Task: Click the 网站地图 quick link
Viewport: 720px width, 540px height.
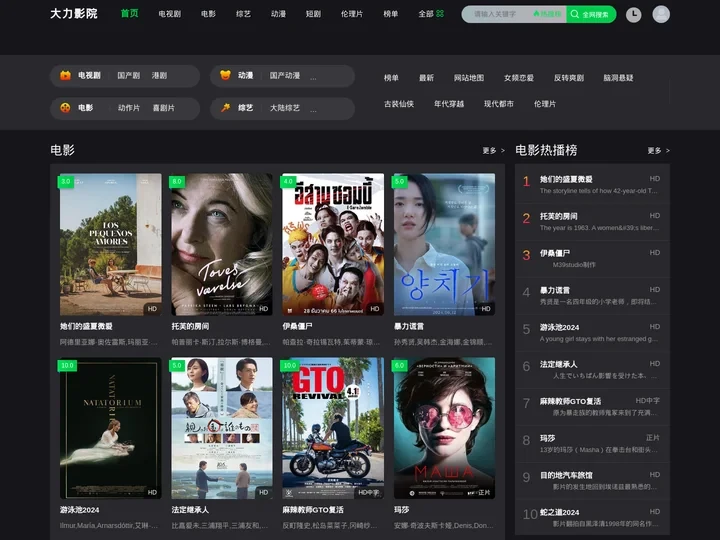Action: pyautogui.click(x=469, y=78)
